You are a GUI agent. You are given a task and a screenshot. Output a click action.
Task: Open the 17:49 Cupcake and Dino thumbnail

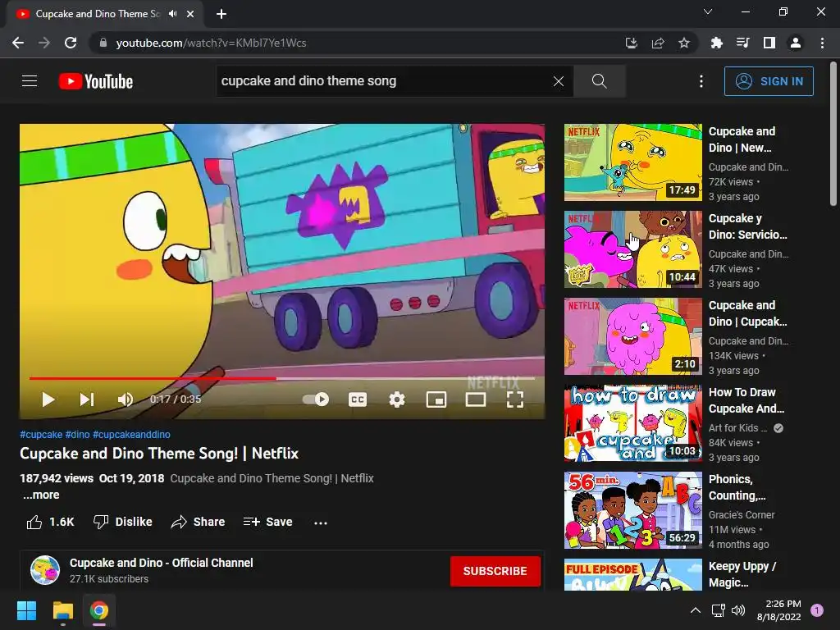click(x=632, y=162)
